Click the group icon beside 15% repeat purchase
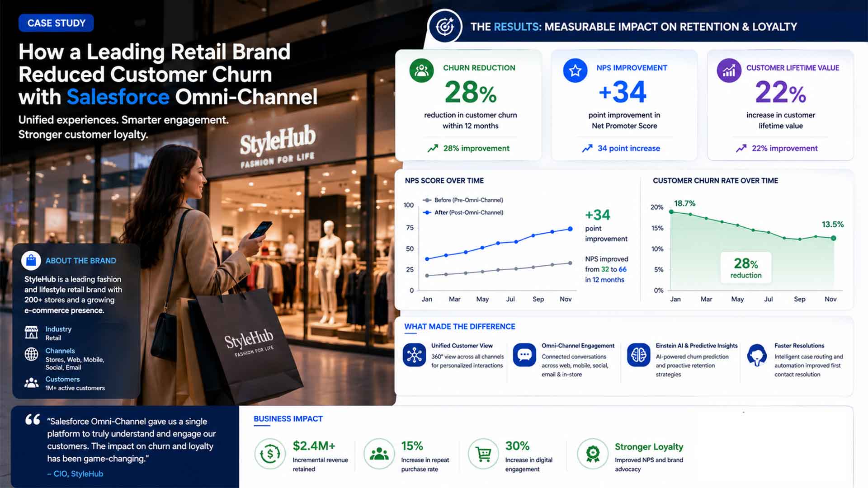Viewport: 868px width, 488px height. (x=379, y=454)
